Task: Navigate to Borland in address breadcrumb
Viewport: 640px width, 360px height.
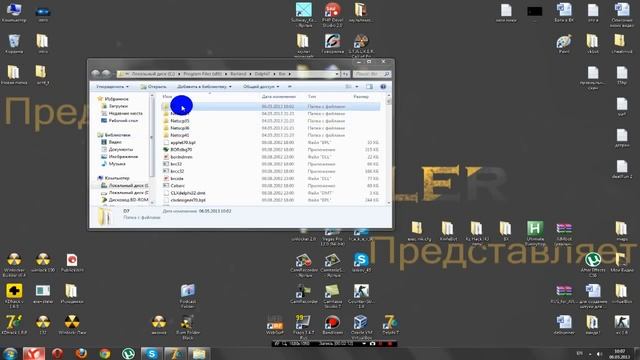Action: click(238, 74)
